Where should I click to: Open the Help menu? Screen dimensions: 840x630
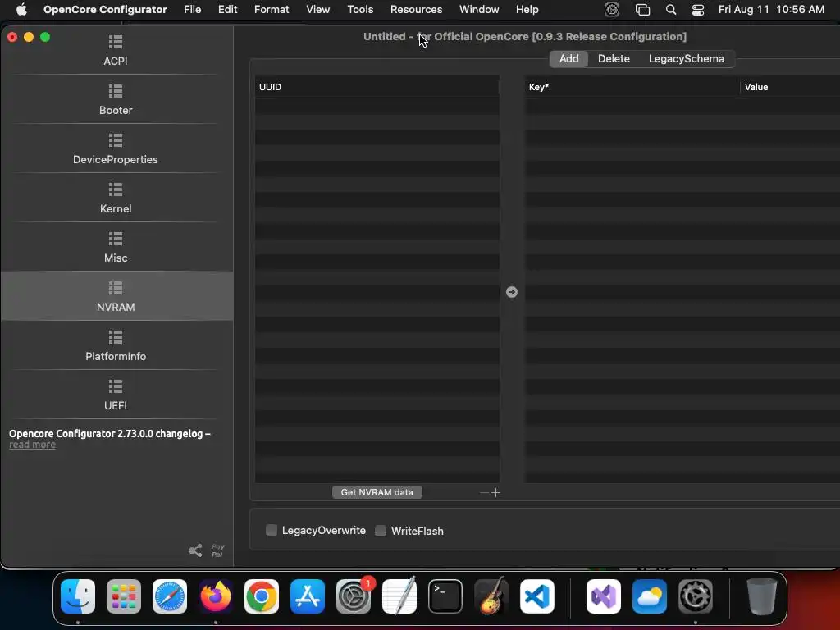pyautogui.click(x=527, y=10)
